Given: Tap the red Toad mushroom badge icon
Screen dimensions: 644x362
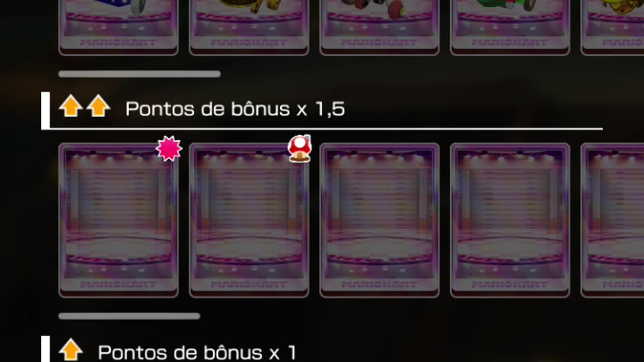Looking at the screenshot, I should [299, 148].
